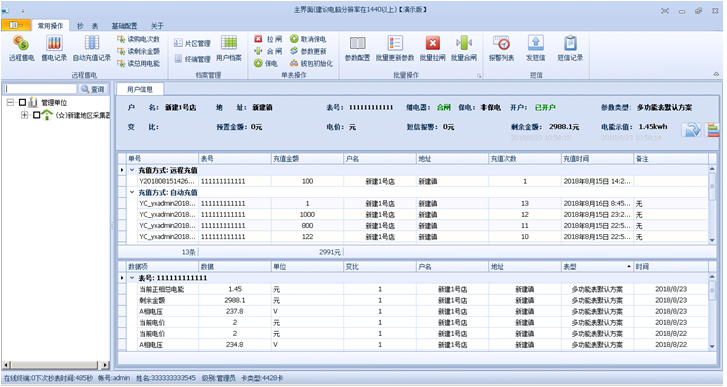Check the 管理单位 tree checkbox
This screenshot has height=387, width=727.
point(22,102)
